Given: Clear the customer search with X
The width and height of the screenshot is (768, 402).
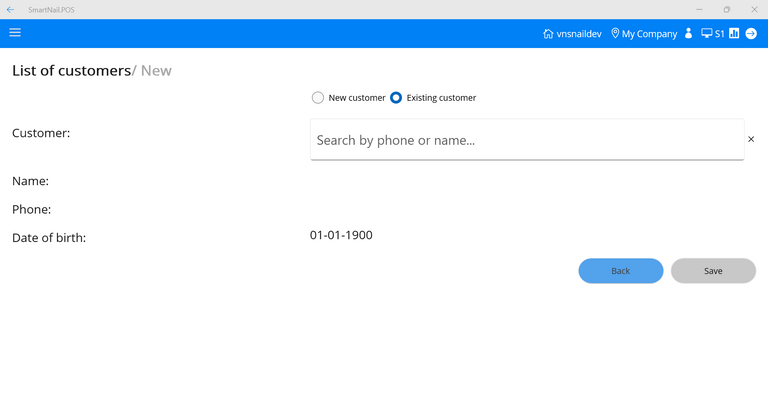Looking at the screenshot, I should pos(751,139).
